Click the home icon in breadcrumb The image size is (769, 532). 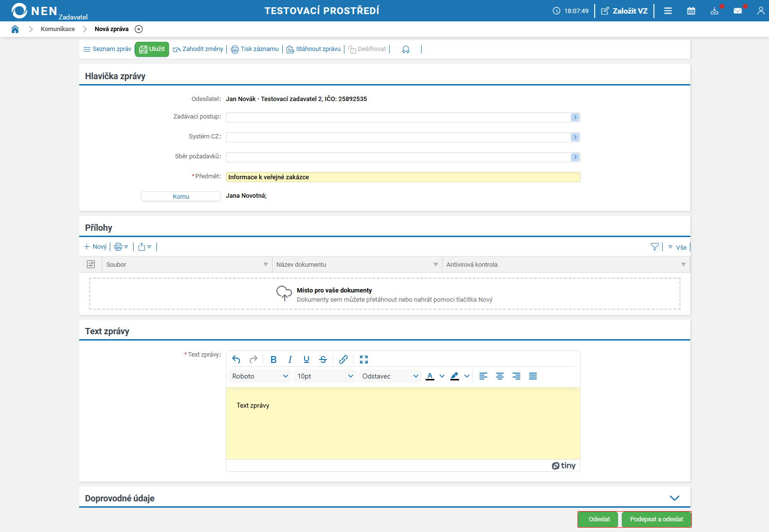[15, 29]
